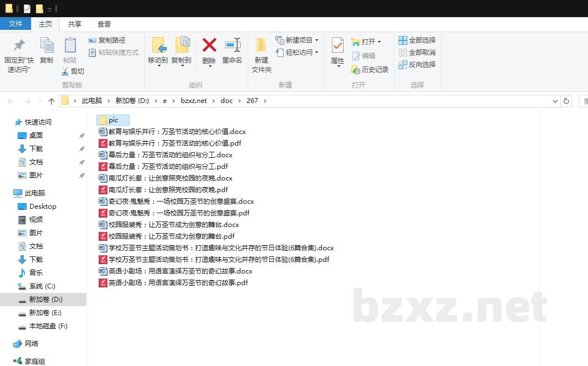Screen dimensions: 588x366
Task: Open the address bar history dropdown
Action: pos(555,101)
